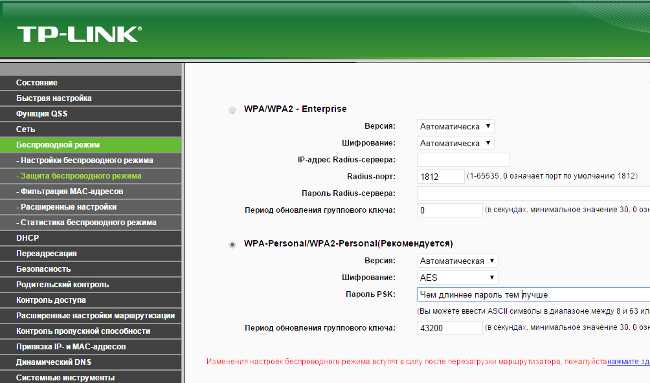Open Personal Версия Автоматическая dropdown
This screenshot has width=650, height=383.
pos(457,261)
